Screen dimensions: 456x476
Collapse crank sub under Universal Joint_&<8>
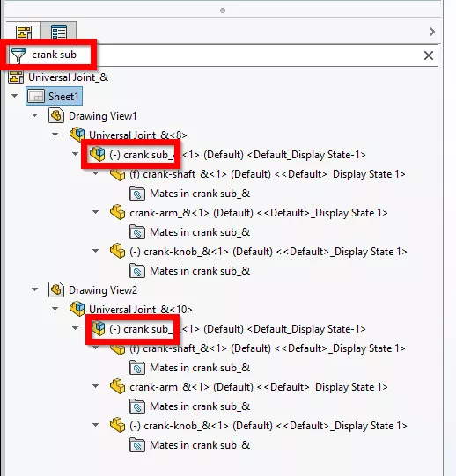75,154
